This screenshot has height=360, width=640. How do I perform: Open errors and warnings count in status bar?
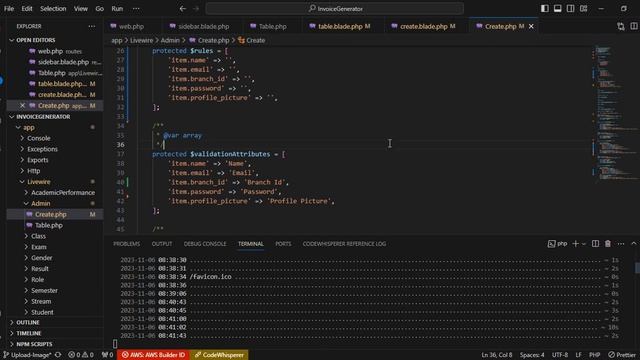(81, 355)
